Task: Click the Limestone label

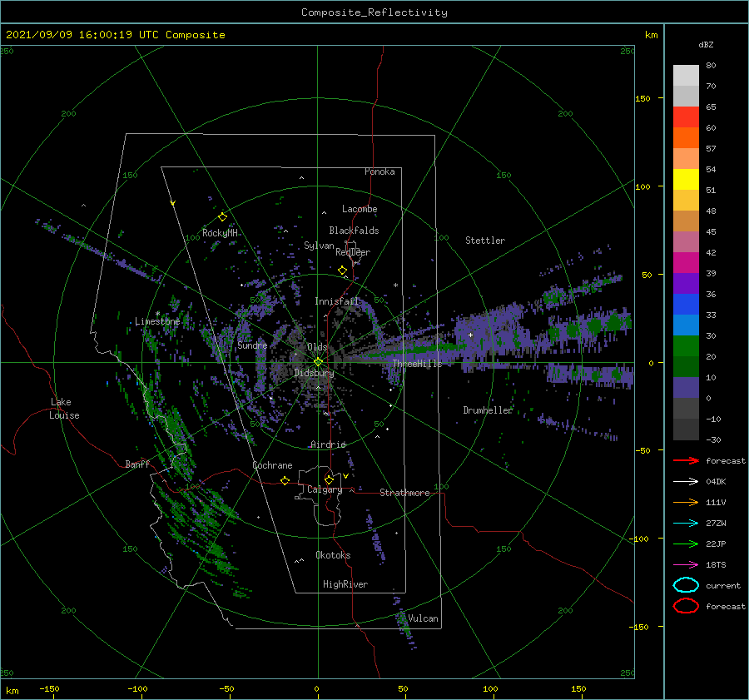Action: point(157,321)
